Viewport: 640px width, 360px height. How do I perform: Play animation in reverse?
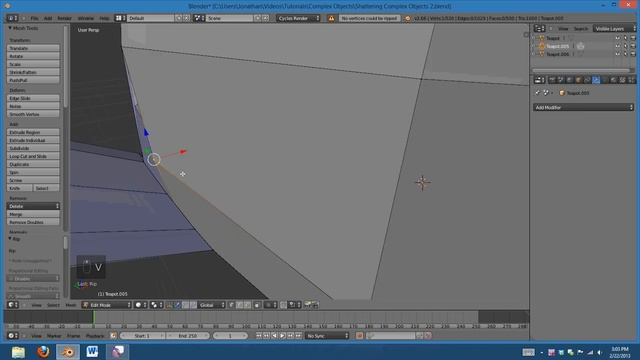click(x=274, y=336)
